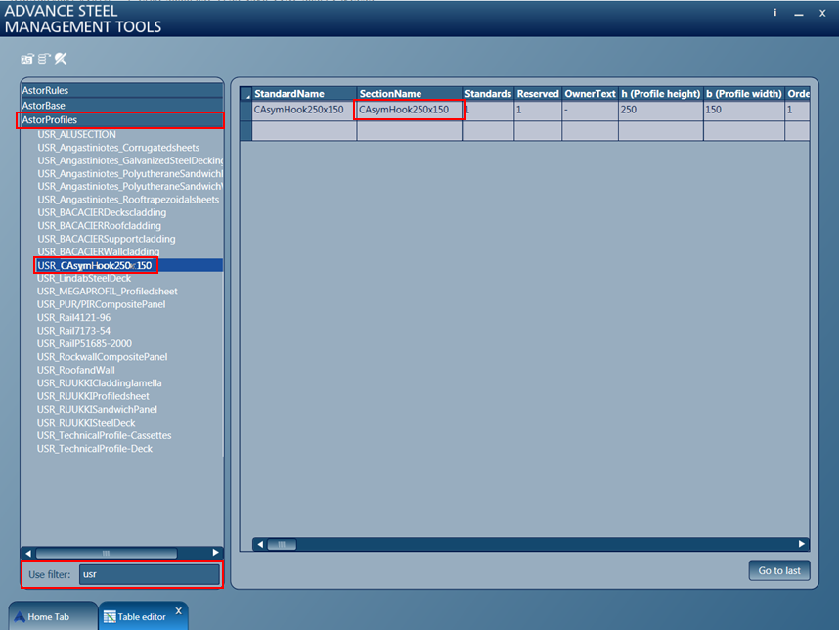Click the profile width cell '150'

pos(743,110)
